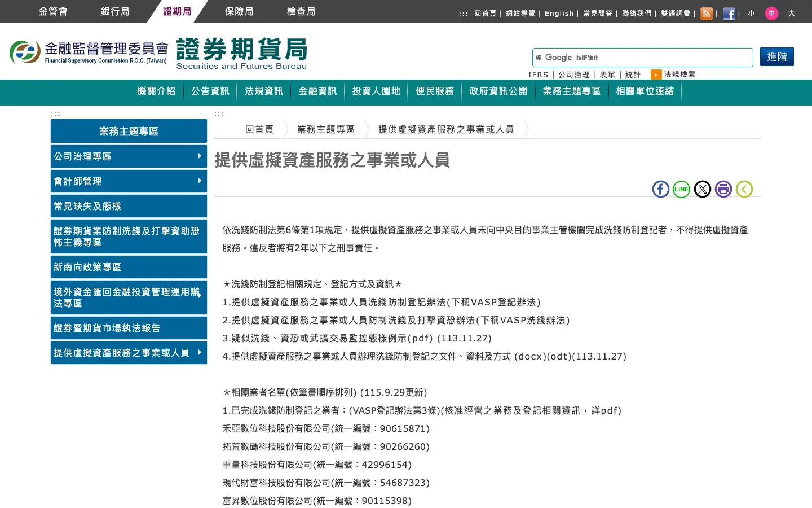Image resolution: width=812 pixels, height=508 pixels.
Task: Open the Facebook icon in top bar
Action: 729,14
